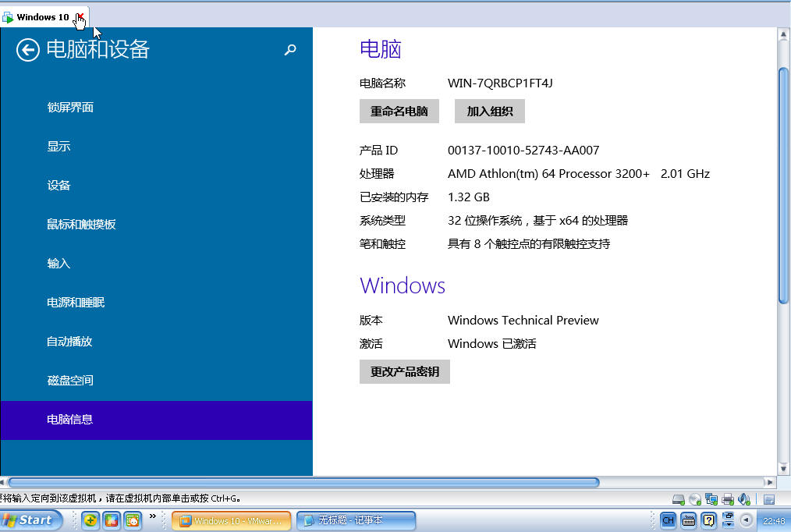Click 更改产品密钥 button
The image size is (791, 532).
coord(405,371)
